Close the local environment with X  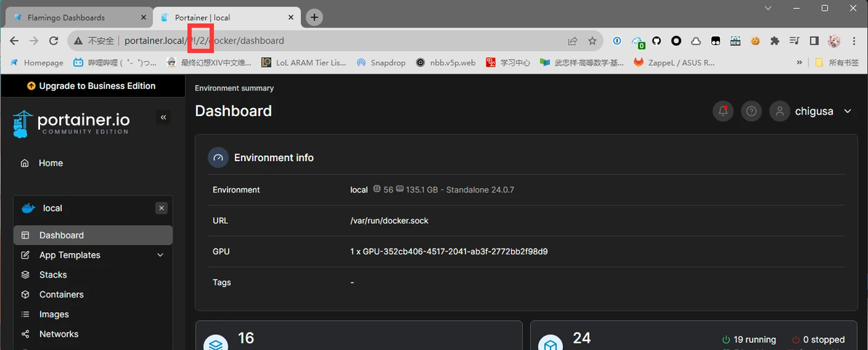click(x=162, y=208)
